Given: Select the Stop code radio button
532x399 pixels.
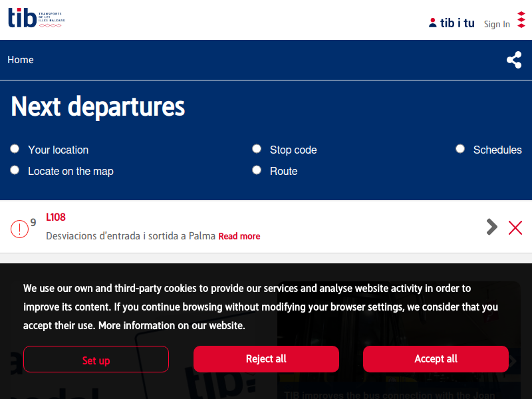Looking at the screenshot, I should 257,148.
